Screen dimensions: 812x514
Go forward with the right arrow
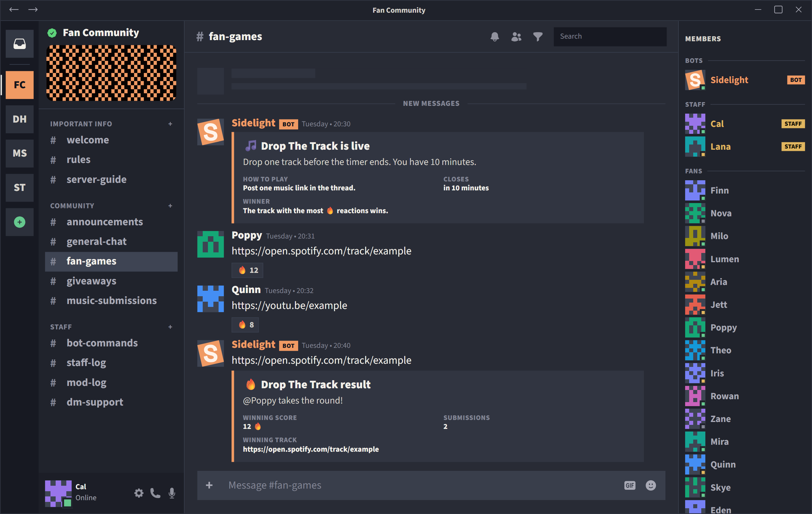click(33, 10)
